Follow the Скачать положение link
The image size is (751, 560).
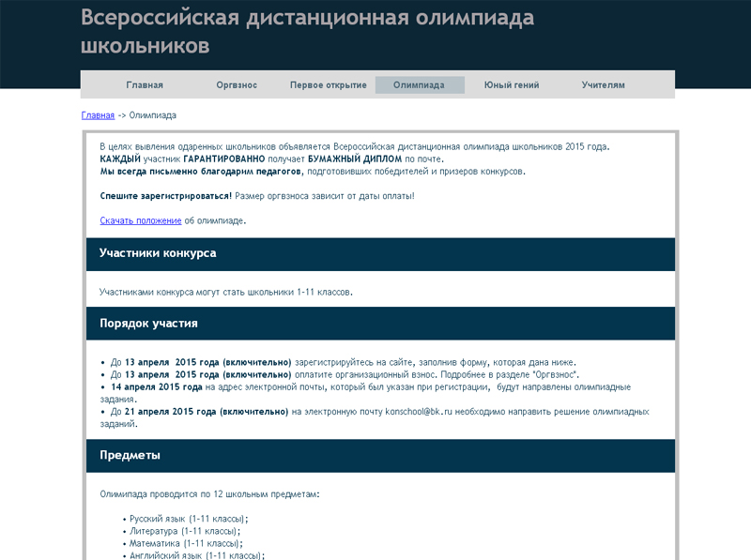click(x=141, y=220)
